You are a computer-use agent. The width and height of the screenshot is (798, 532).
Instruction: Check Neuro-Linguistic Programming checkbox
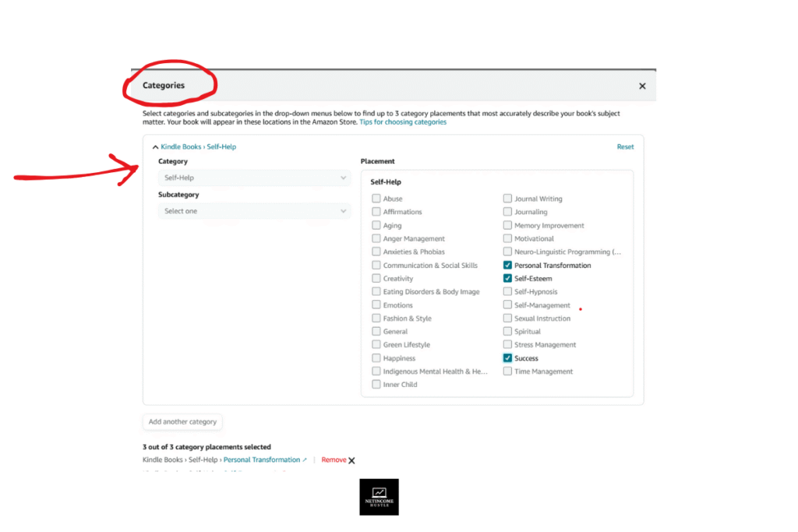point(507,252)
